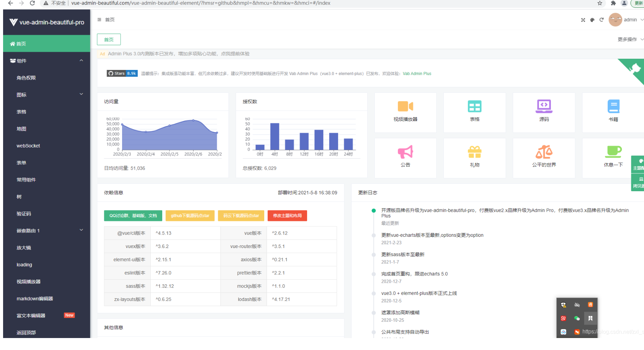644x350 pixels.
Task: Click the browser back arrow
Action: 10,3
